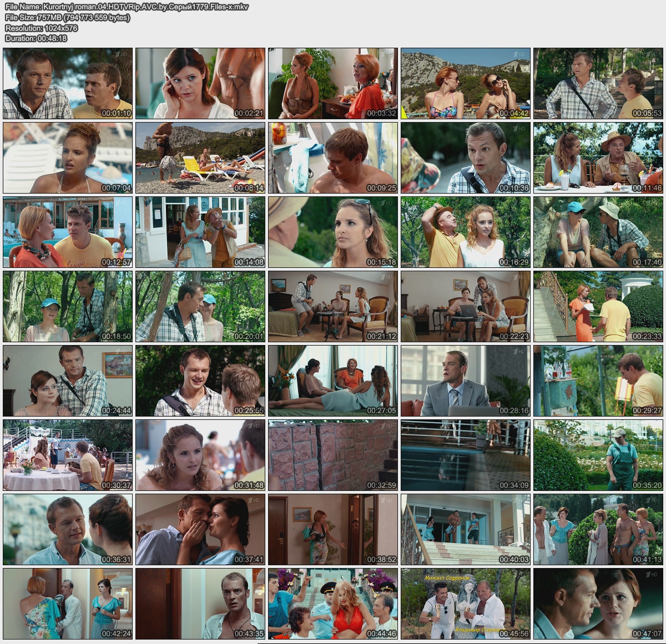Click the Duration 00:48:18 text

click(36, 39)
